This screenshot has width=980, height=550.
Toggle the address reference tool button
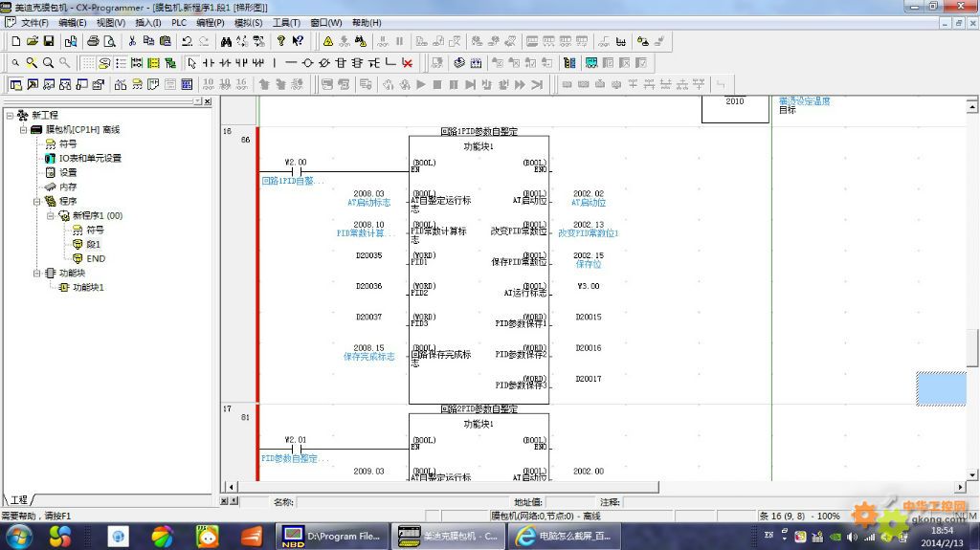65,84
